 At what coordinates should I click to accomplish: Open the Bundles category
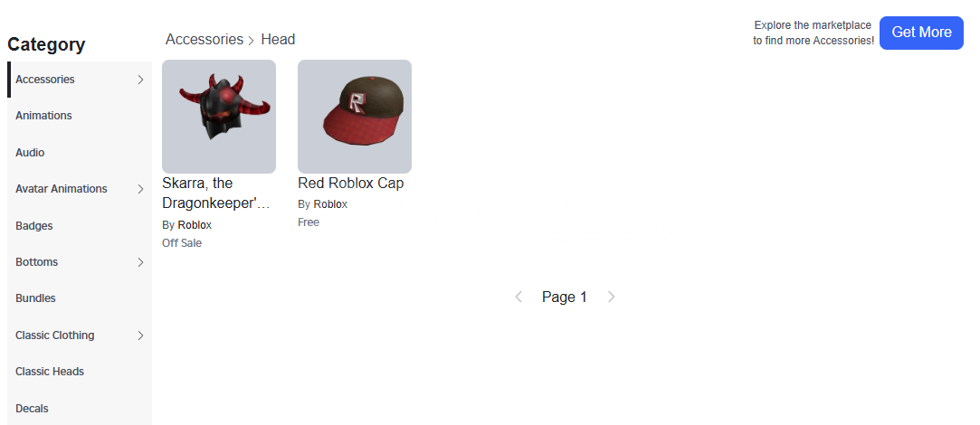point(35,298)
